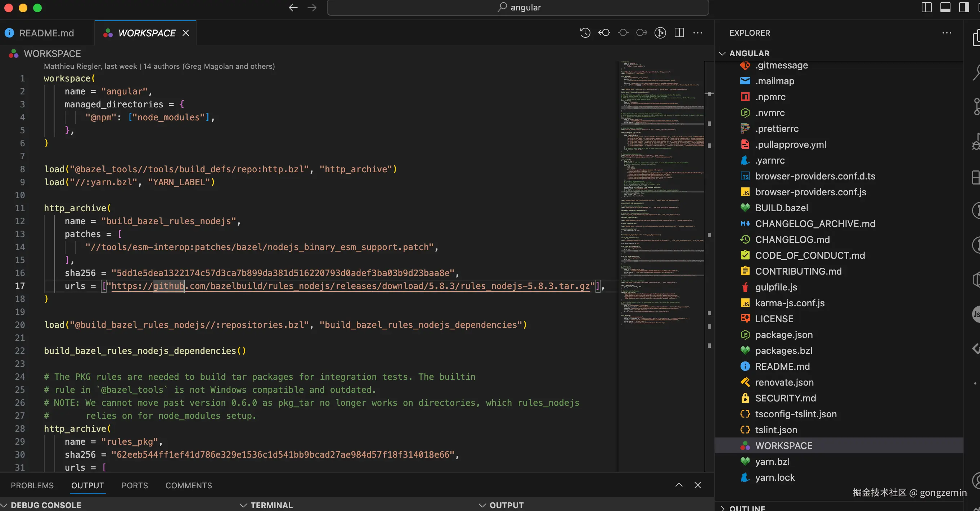Open editor more actions ellipsis menu
This screenshot has height=511, width=980.
point(698,33)
